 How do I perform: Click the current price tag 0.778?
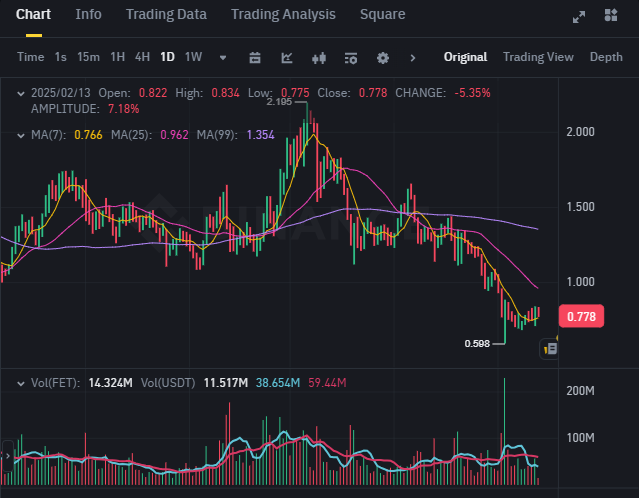(581, 316)
